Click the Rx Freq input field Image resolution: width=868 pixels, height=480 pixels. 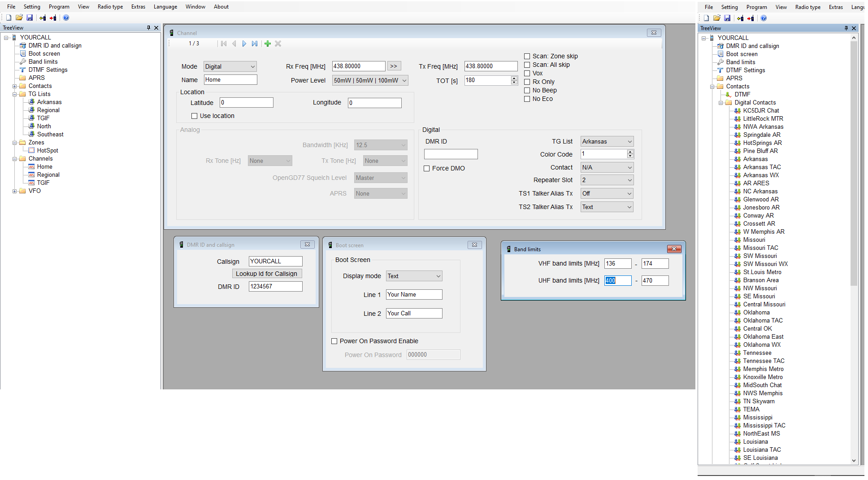coord(359,66)
